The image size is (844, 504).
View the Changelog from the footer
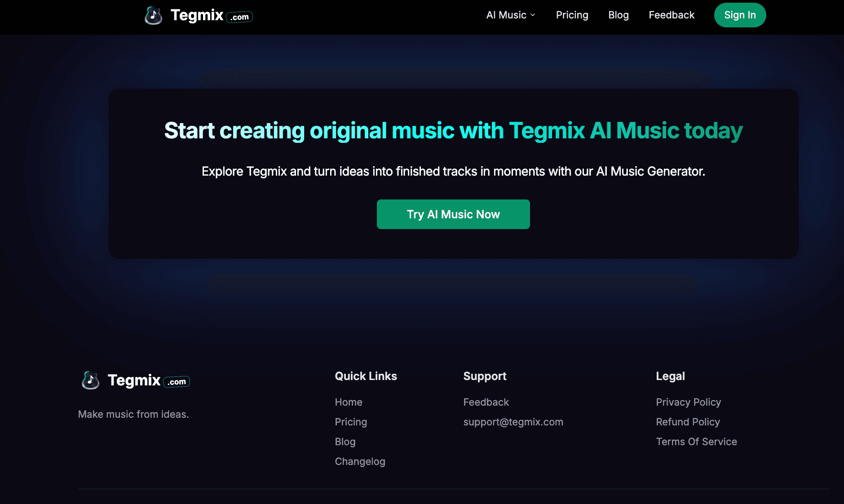click(x=360, y=461)
